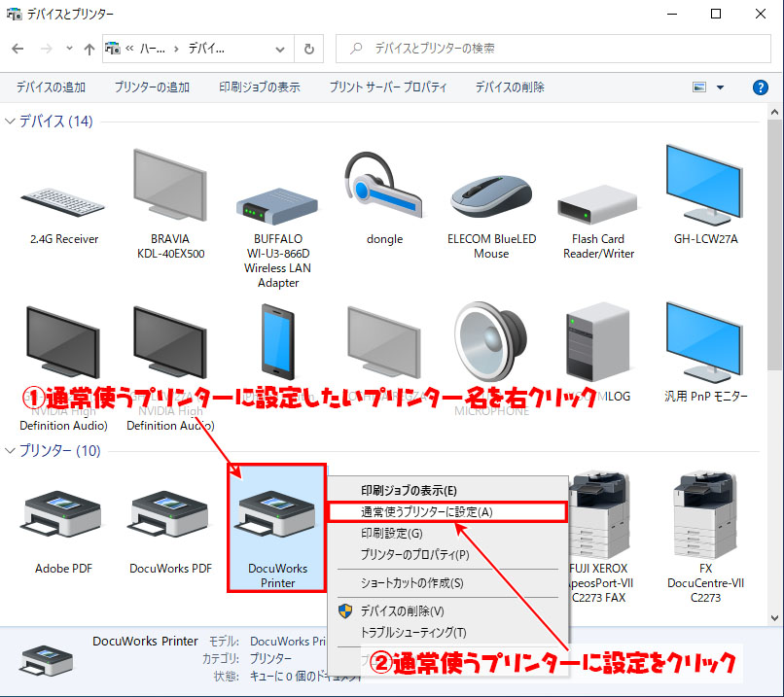Click 印刷ジョブの表示 in the toolbar

[260, 87]
